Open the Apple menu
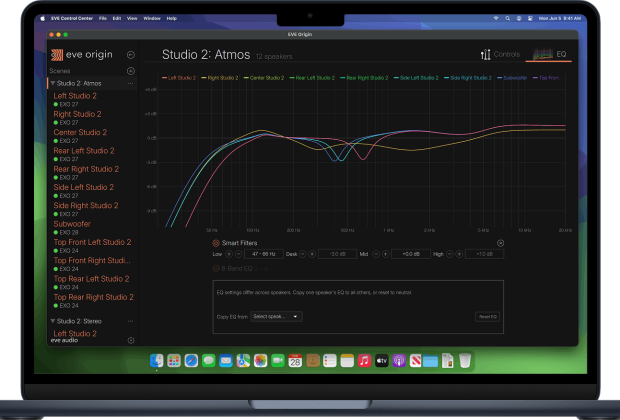This screenshot has width=620, height=420. point(43,18)
